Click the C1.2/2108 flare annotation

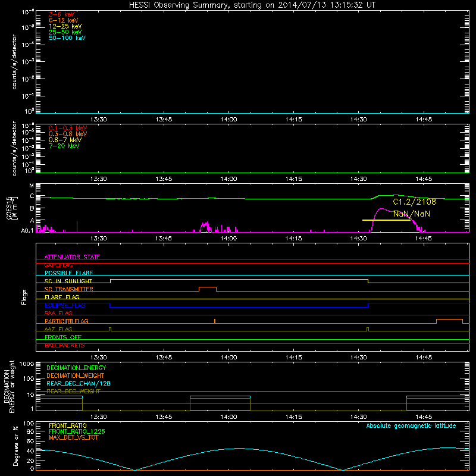pyautogui.click(x=414, y=202)
